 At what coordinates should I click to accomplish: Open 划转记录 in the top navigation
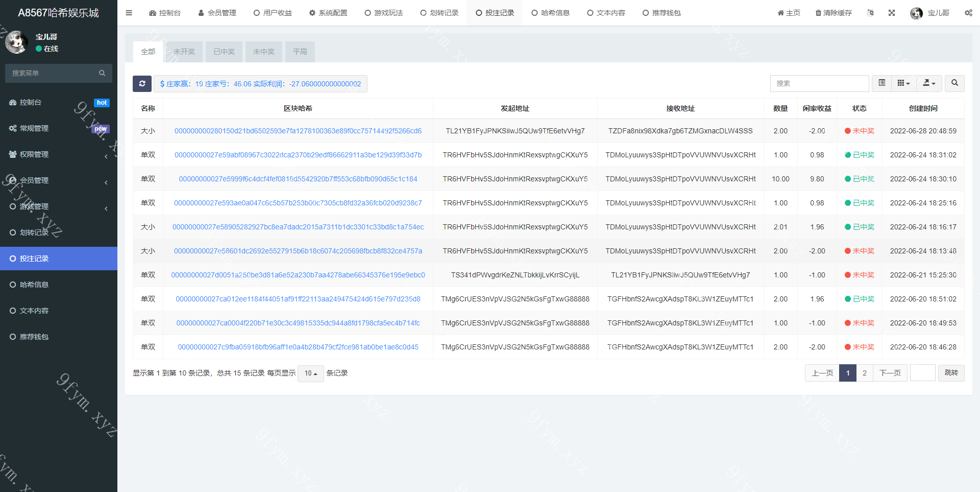(439, 13)
